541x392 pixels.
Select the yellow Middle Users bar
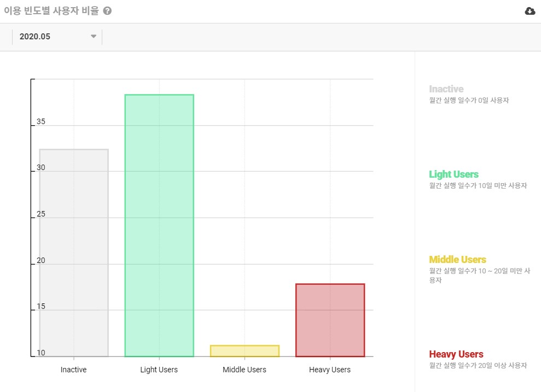coord(245,351)
